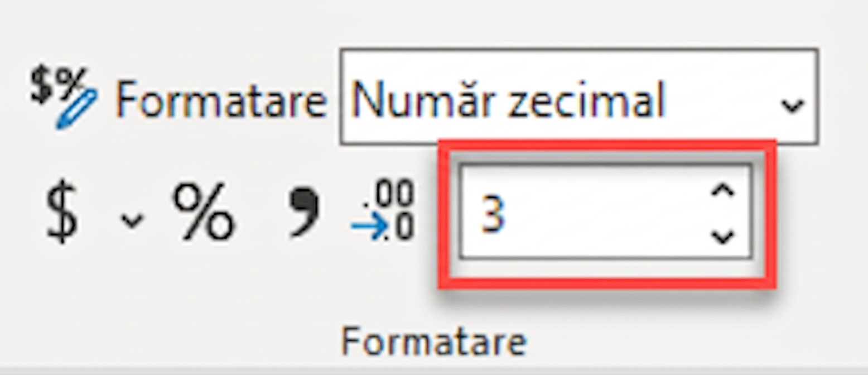Click the chevron at the Număr zecimal box's right
868x375 pixels.
tap(792, 104)
